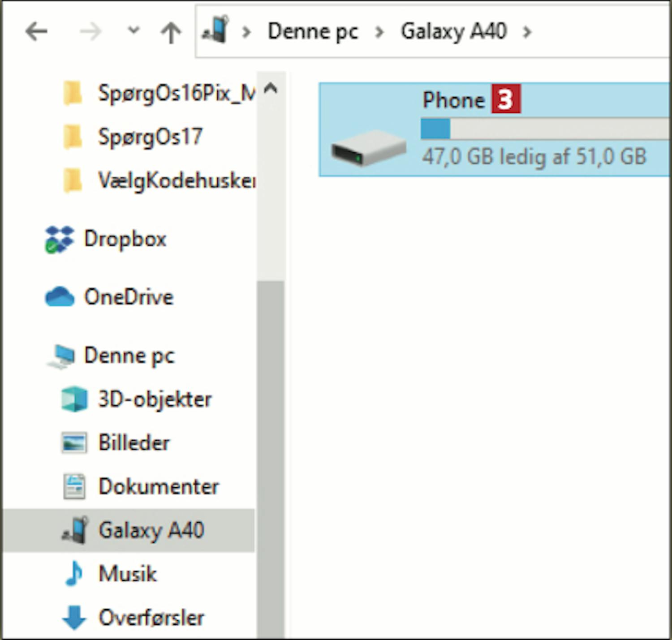Image resolution: width=672 pixels, height=640 pixels.
Task: Go up one folder level
Action: [x=171, y=32]
